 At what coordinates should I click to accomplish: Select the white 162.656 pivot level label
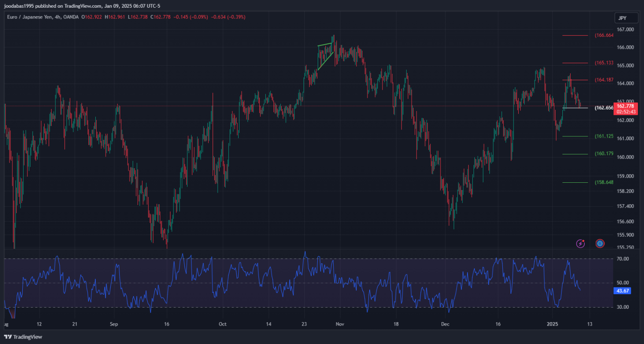[604, 108]
